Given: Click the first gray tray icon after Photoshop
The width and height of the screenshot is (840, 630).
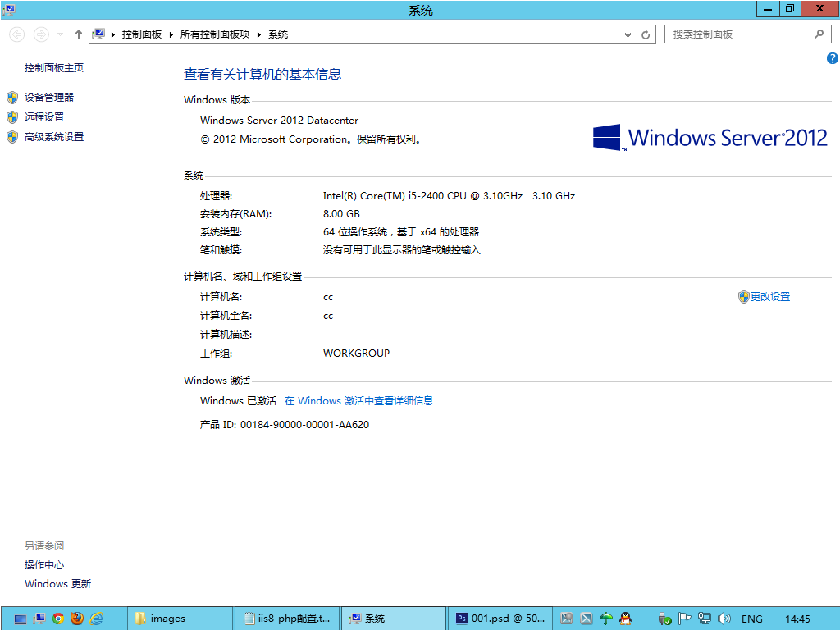Looking at the screenshot, I should coord(567,619).
